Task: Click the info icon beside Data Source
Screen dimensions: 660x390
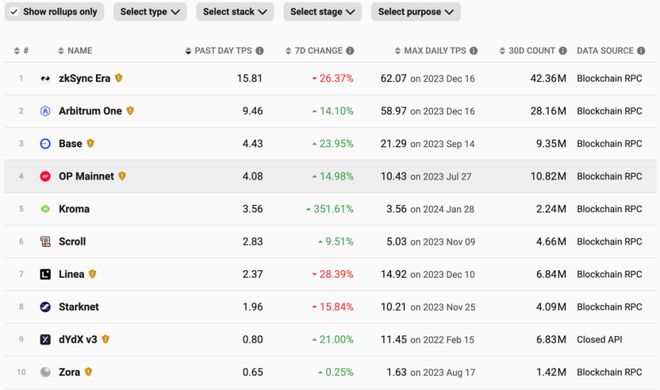Action: 641,51
